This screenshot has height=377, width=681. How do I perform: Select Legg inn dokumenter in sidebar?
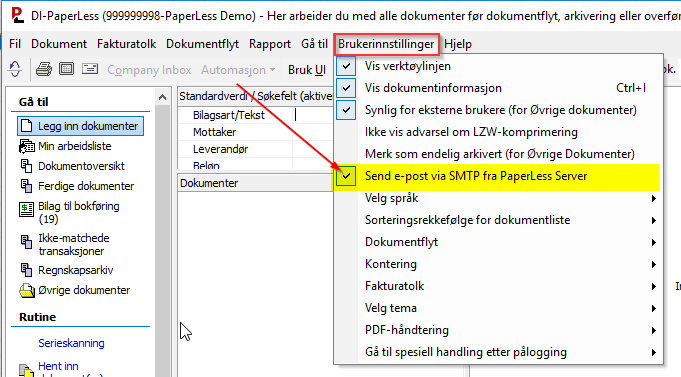(80, 126)
